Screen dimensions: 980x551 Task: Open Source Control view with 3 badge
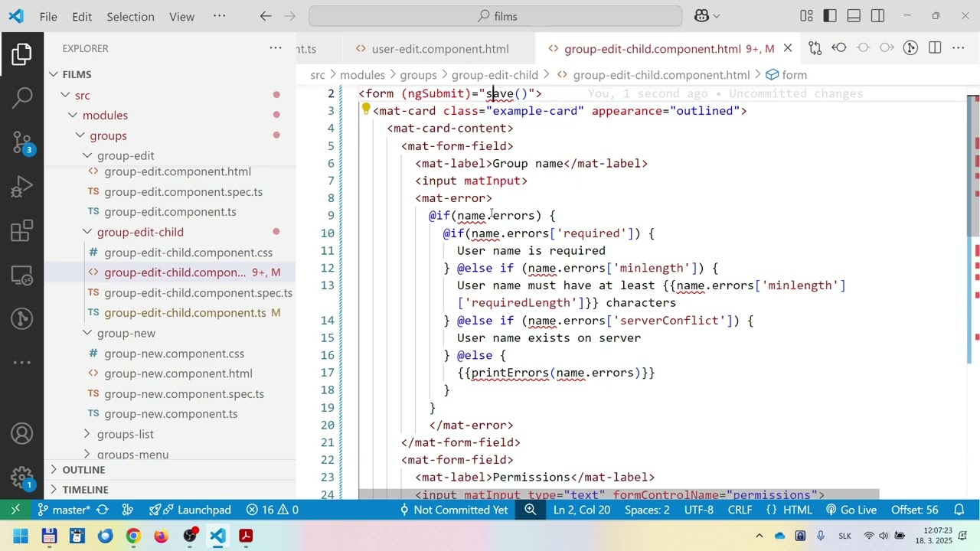coord(22,142)
